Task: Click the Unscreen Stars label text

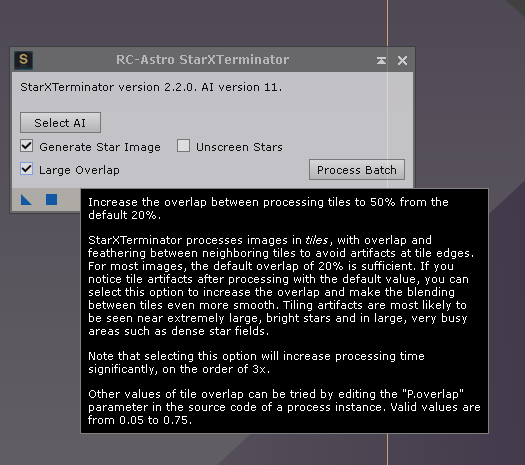Action: [x=239, y=147]
